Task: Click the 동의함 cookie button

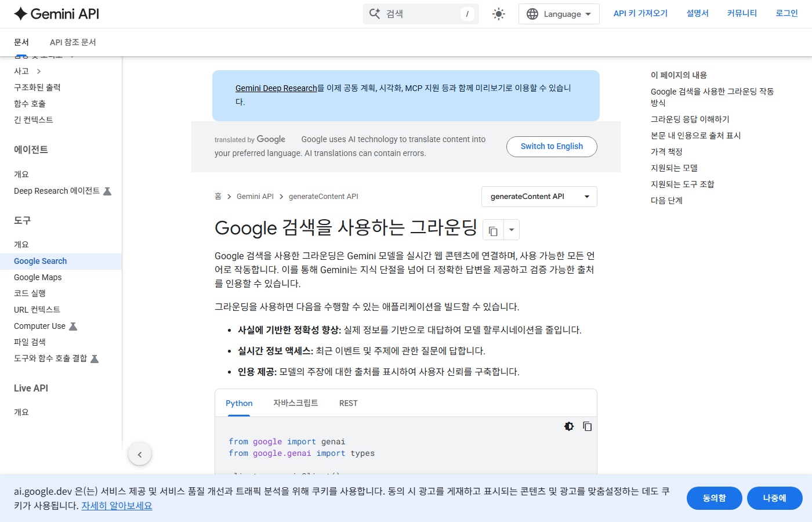Action: (715, 498)
